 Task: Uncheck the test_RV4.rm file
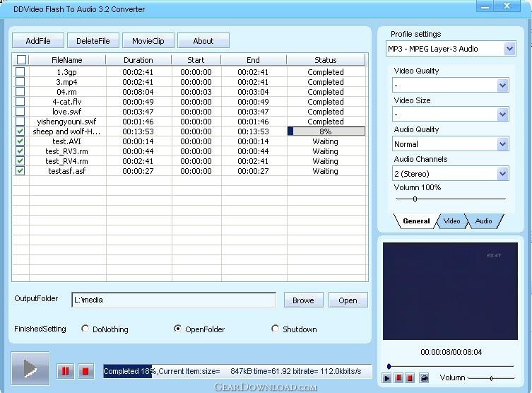click(20, 160)
